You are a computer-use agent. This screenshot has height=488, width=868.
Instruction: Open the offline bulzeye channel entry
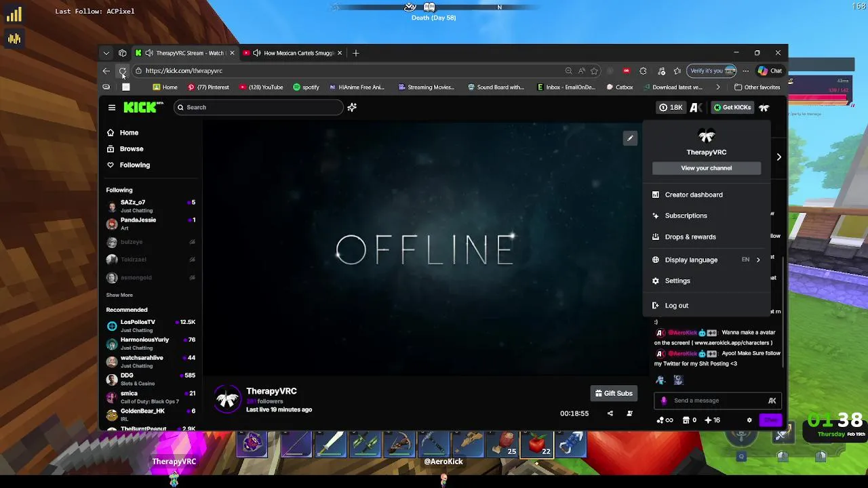click(x=151, y=242)
